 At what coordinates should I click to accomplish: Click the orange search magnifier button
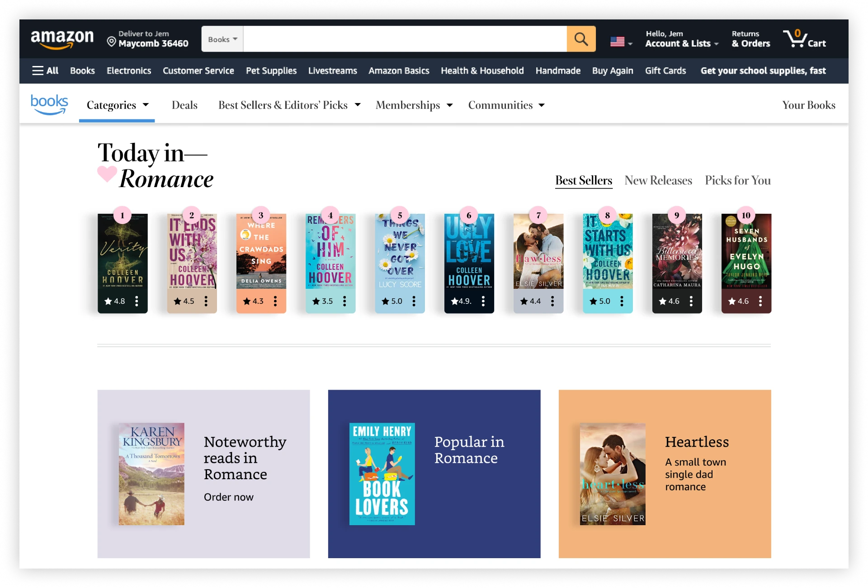581,39
